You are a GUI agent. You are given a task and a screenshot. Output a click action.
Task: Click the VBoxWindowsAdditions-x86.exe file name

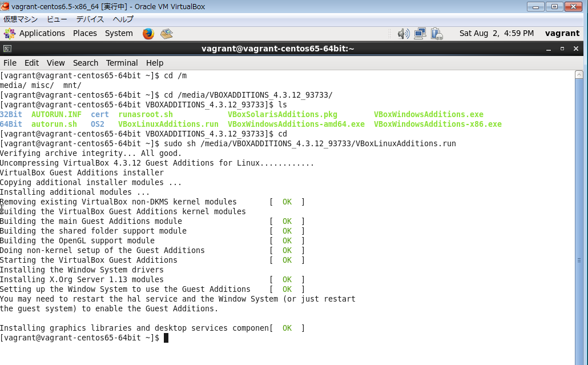[438, 124]
